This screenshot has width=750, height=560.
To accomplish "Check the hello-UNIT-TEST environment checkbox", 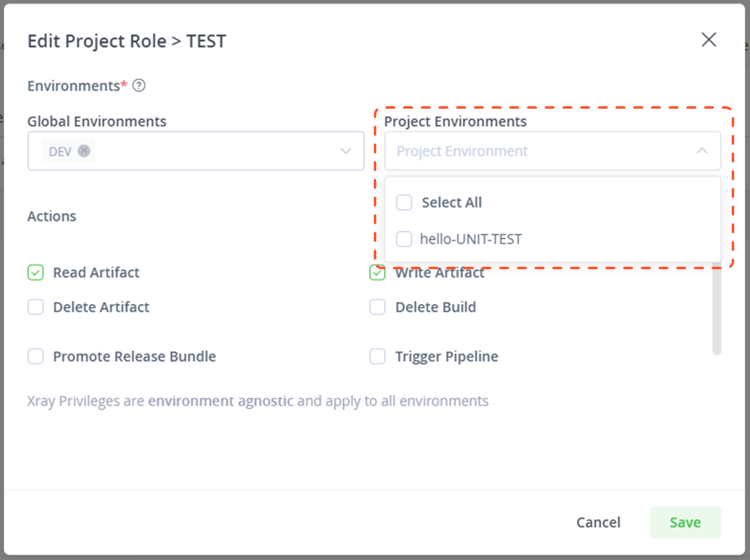I will pos(404,239).
